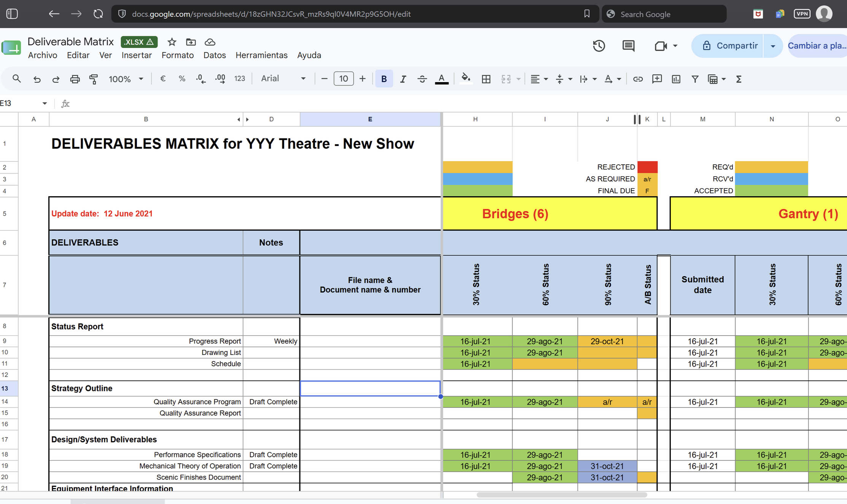Open cell borders options
This screenshot has height=504, width=847.
pos(486,79)
